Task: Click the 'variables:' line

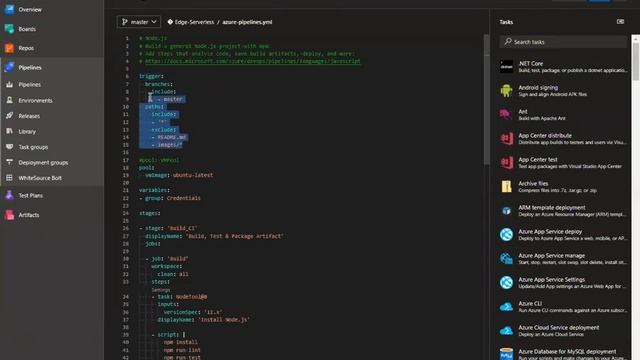Action: click(x=154, y=190)
